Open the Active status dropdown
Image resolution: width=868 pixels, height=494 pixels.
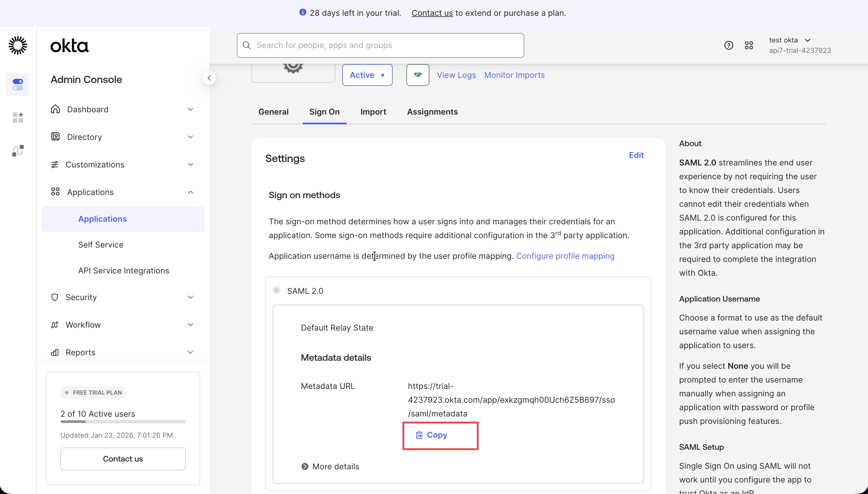[x=367, y=75]
